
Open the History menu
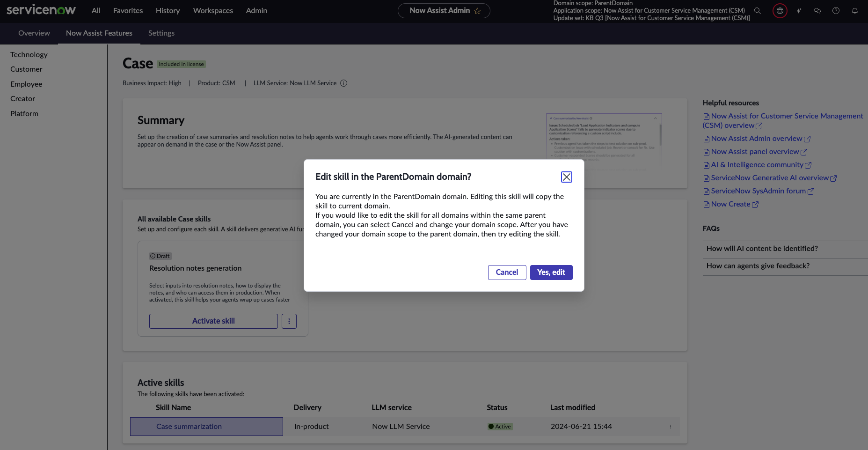coord(168,11)
